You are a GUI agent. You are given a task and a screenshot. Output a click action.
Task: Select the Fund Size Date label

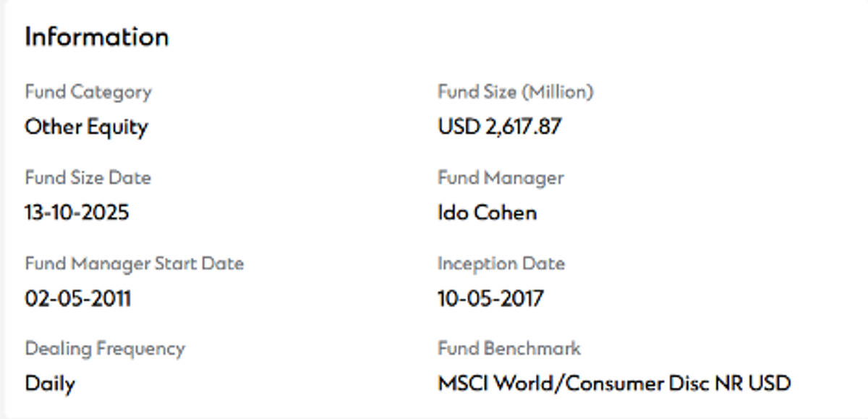point(88,178)
